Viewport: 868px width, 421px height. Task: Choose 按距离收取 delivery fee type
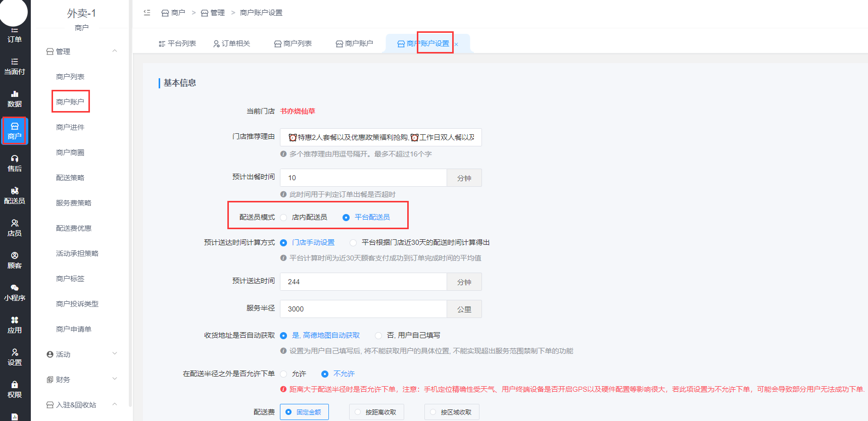click(376, 412)
